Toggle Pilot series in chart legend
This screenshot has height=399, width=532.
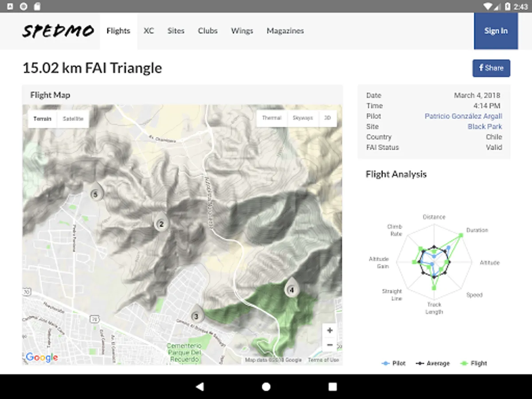click(393, 364)
